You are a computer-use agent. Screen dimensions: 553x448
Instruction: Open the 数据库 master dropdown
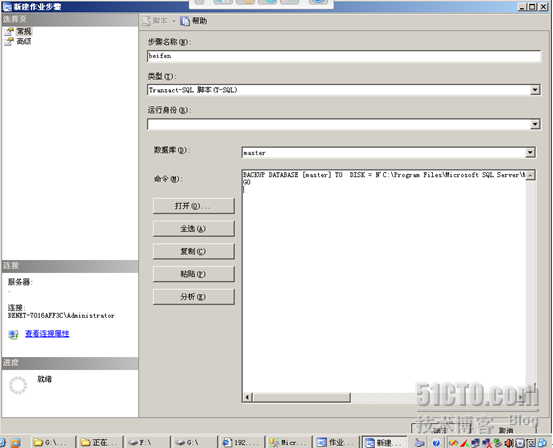tap(530, 152)
